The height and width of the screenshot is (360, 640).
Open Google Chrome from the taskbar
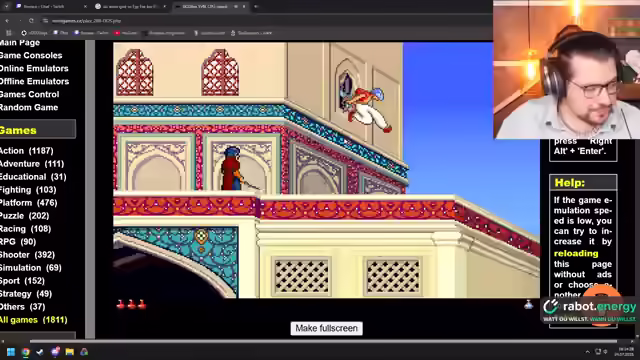[x=26, y=352]
